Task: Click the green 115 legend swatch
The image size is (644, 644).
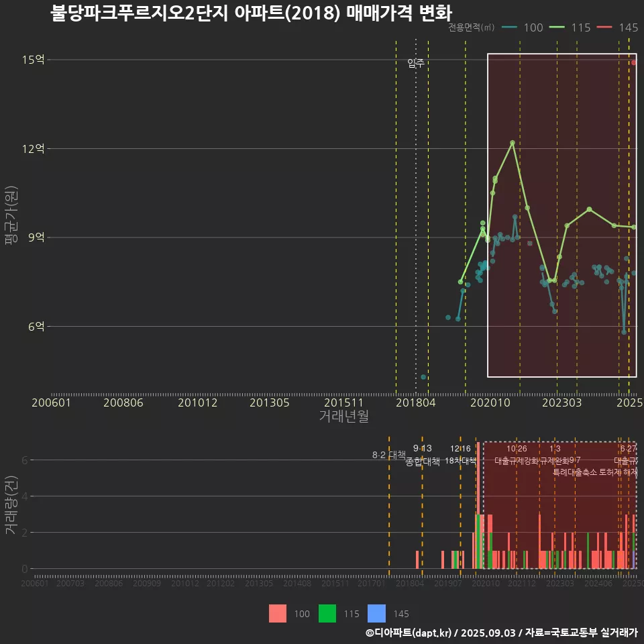Action: [327, 614]
